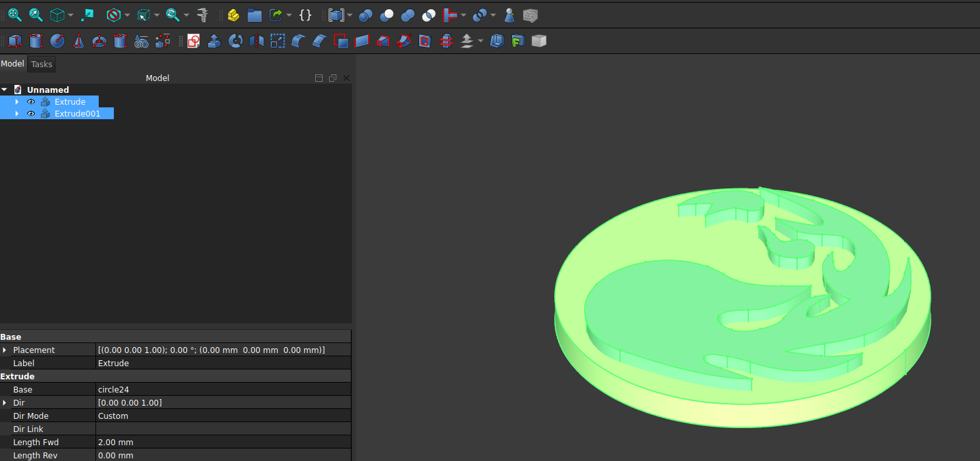Expand the Placement property row
980x461 pixels.
pyautogui.click(x=5, y=350)
